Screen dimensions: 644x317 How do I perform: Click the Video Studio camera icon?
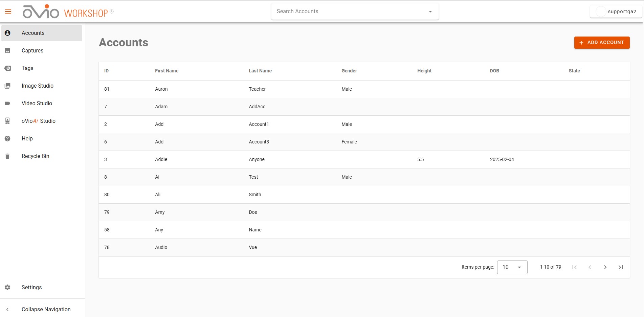(7, 104)
